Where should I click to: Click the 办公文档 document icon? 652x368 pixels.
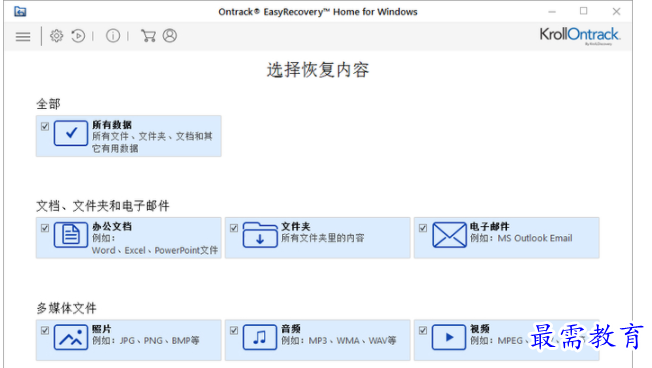tap(71, 235)
